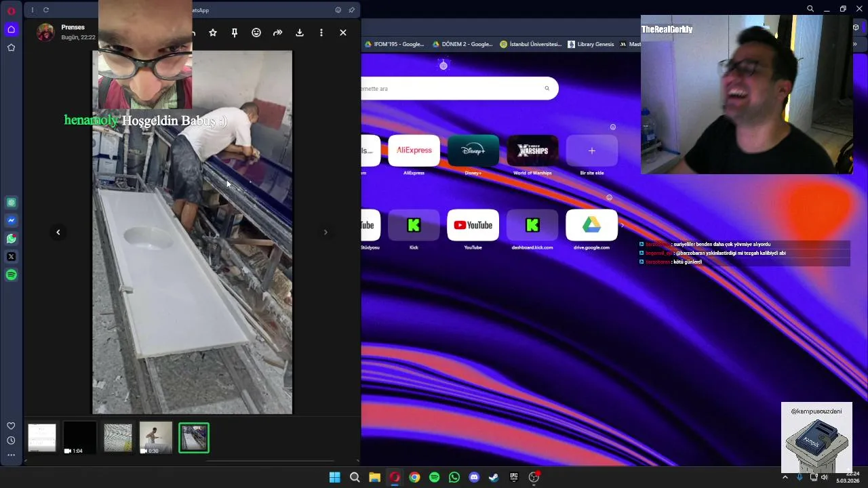Add a new site with the plus tile
The width and height of the screenshot is (868, 488).
coord(592,150)
